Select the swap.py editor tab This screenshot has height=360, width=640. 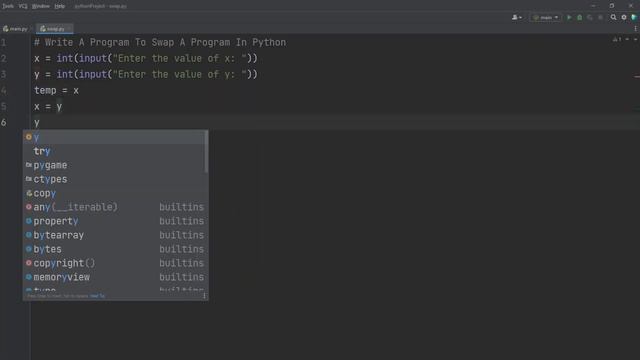tap(54, 29)
